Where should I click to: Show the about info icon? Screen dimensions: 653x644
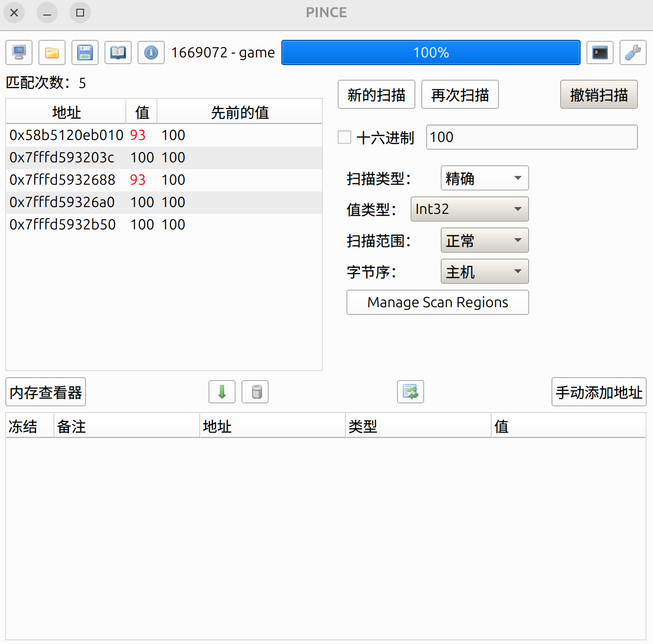tap(151, 52)
